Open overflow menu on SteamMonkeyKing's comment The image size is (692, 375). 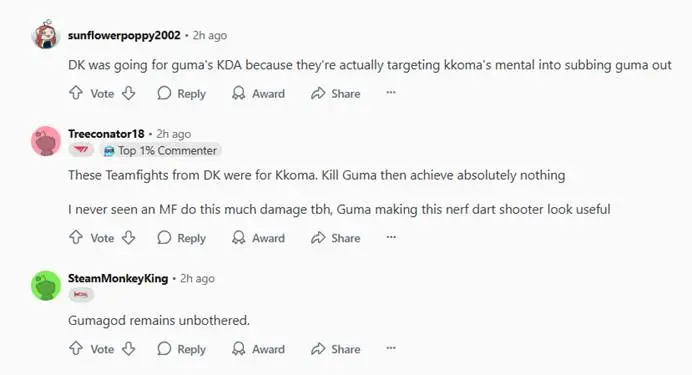click(391, 348)
